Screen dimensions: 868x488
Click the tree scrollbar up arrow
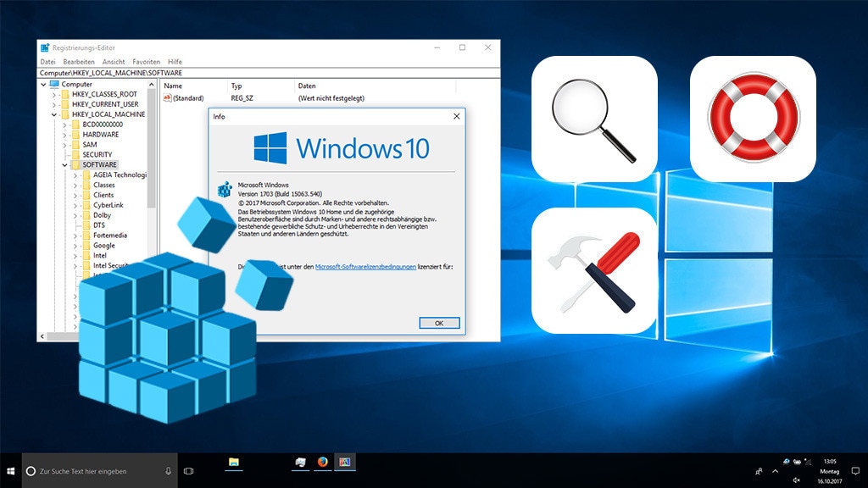click(x=151, y=85)
